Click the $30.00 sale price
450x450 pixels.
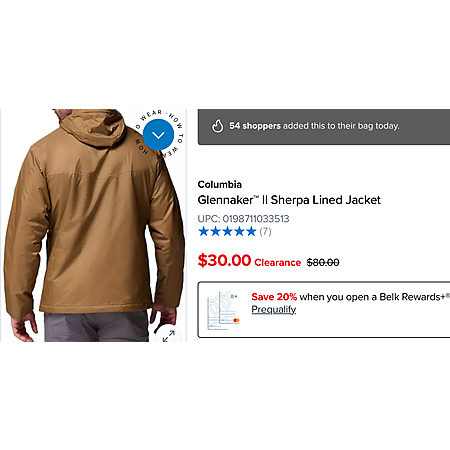pos(224,260)
